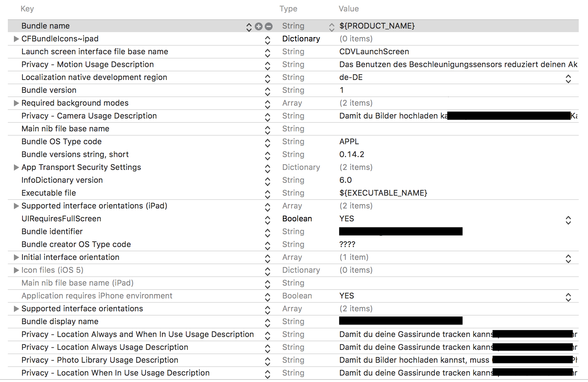Select the ${PRODUCT_NAME} value field
Screen dimensions: 588x382
[377, 26]
